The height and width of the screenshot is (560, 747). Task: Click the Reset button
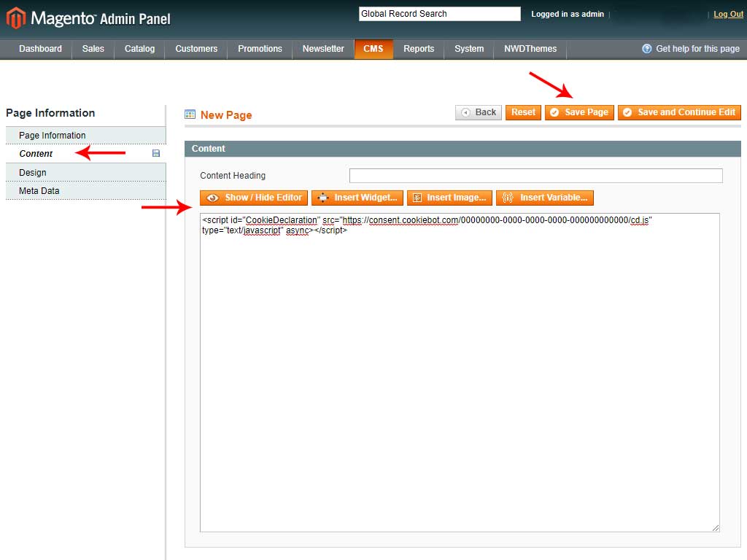(523, 112)
